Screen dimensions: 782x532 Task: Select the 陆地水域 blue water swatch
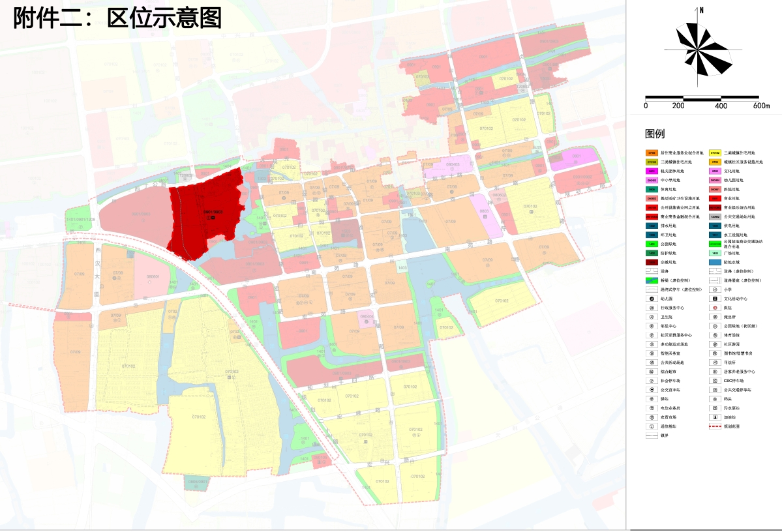(x=715, y=262)
